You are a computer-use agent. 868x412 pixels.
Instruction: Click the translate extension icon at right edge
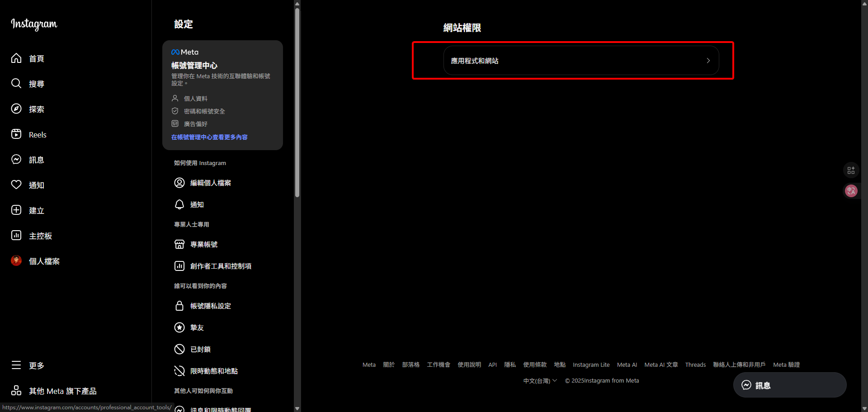851,191
